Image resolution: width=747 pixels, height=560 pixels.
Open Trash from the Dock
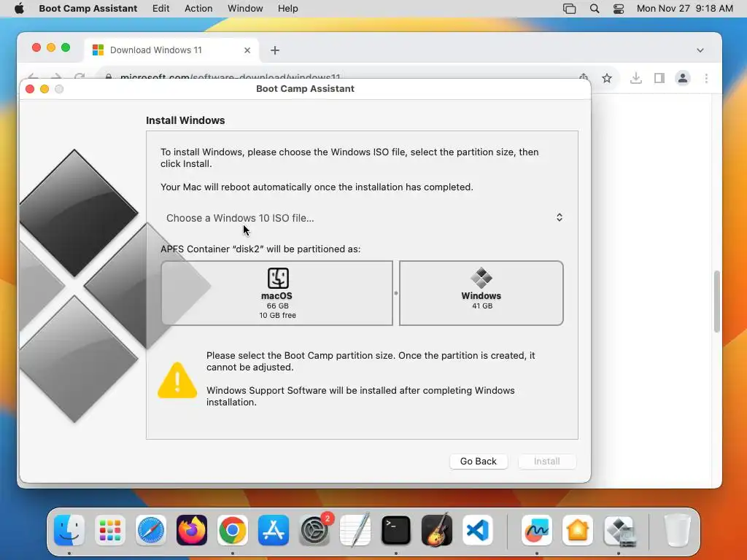(x=677, y=530)
